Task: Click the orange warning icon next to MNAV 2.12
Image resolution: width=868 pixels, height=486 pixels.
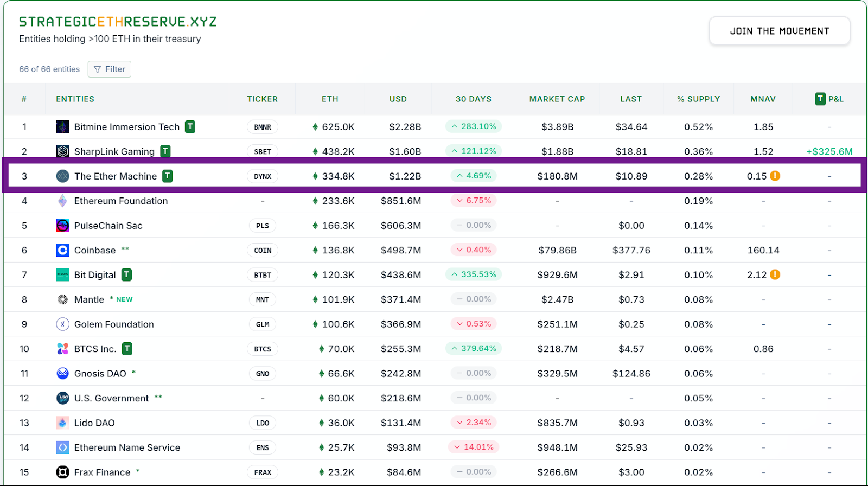Action: click(x=775, y=274)
